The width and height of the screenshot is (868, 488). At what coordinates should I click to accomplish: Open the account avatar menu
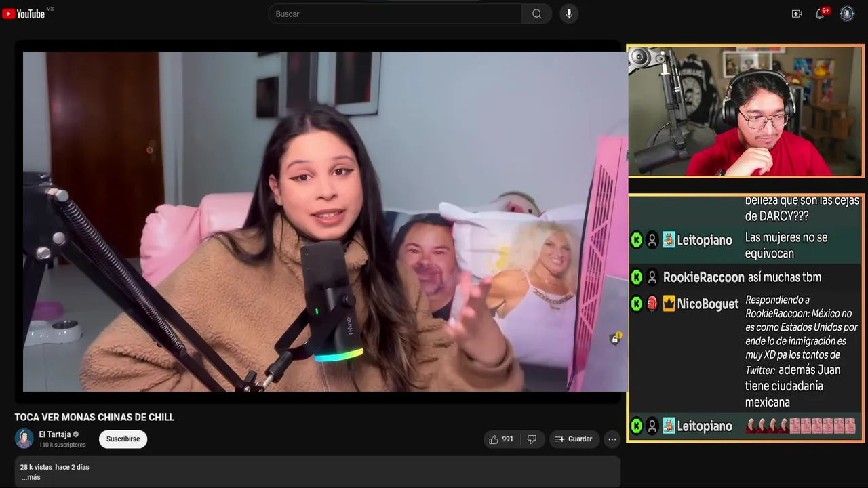(847, 14)
